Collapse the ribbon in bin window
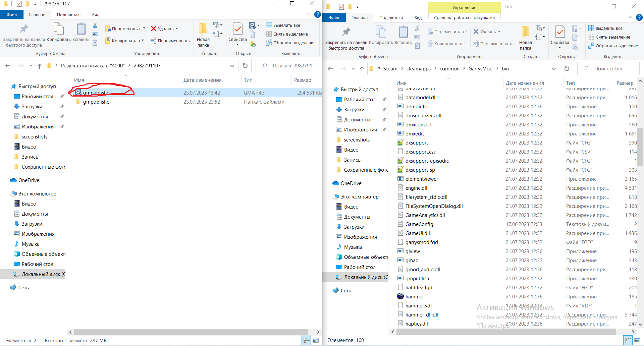This screenshot has height=346, width=644. pyautogui.click(x=631, y=17)
